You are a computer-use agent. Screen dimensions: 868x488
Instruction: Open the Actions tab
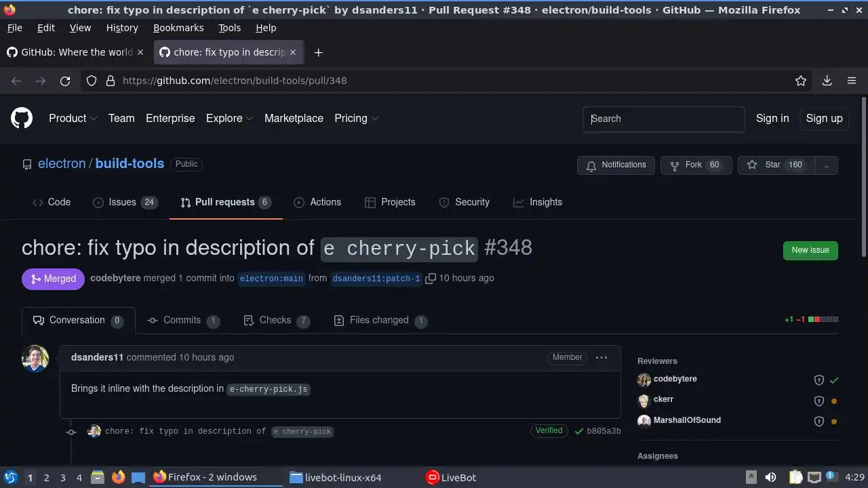pos(317,202)
